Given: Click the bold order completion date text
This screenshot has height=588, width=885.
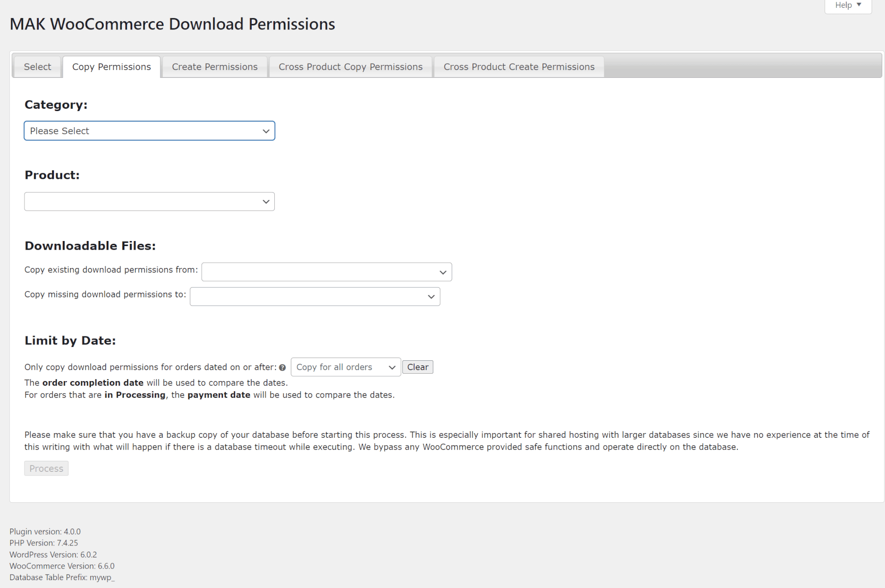Looking at the screenshot, I should pos(93,382).
